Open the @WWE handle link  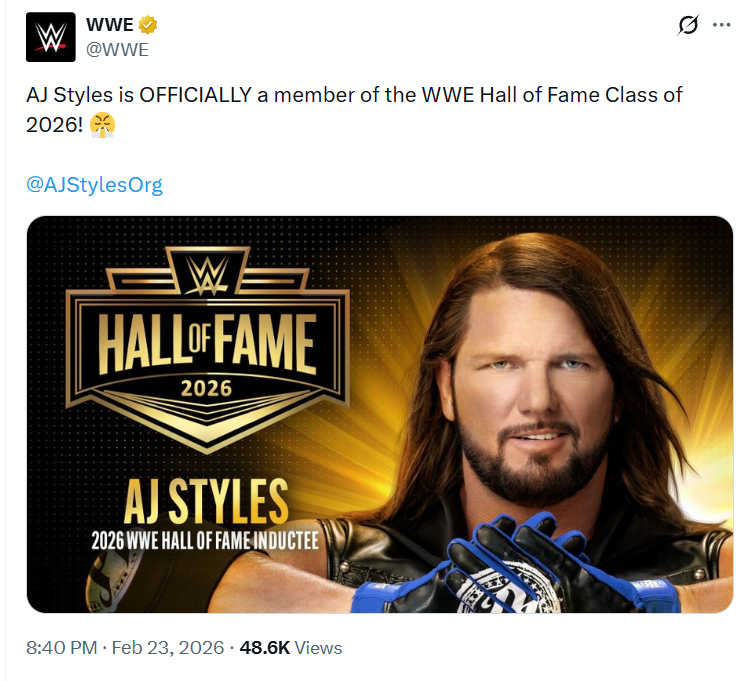pyautogui.click(x=117, y=47)
